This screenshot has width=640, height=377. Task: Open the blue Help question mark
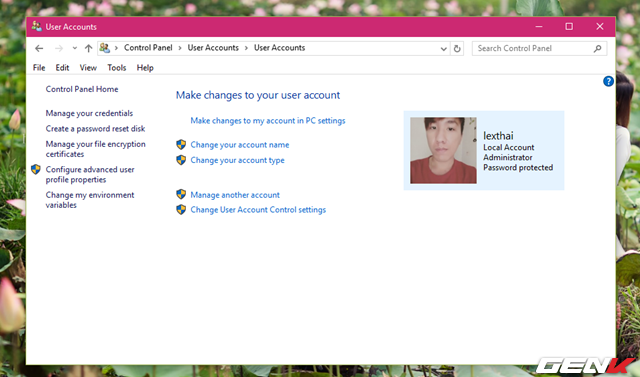pyautogui.click(x=608, y=81)
